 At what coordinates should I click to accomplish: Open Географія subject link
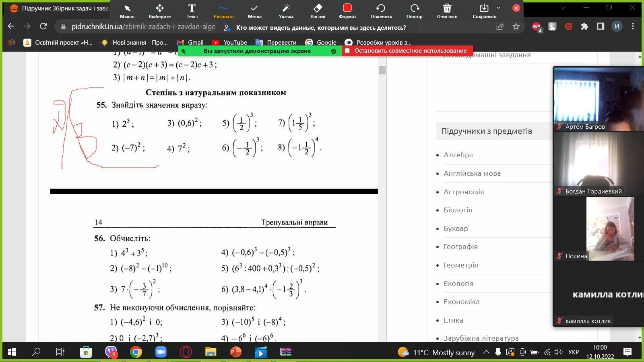pyautogui.click(x=460, y=247)
